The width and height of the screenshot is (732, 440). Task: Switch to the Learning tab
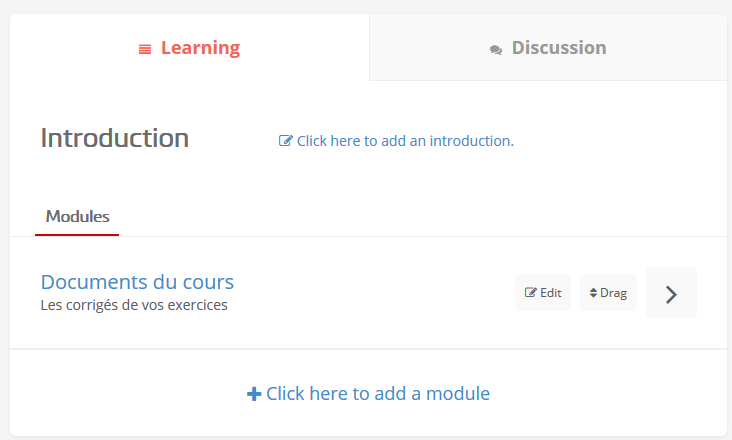coord(190,48)
